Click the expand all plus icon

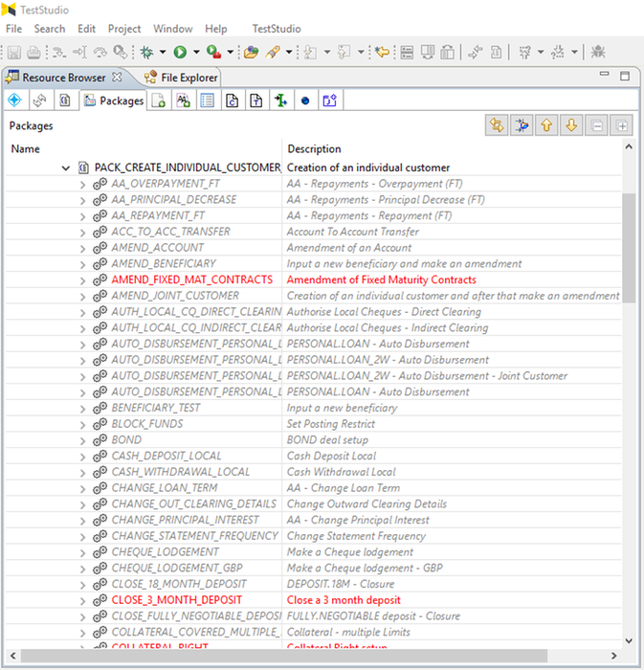622,125
